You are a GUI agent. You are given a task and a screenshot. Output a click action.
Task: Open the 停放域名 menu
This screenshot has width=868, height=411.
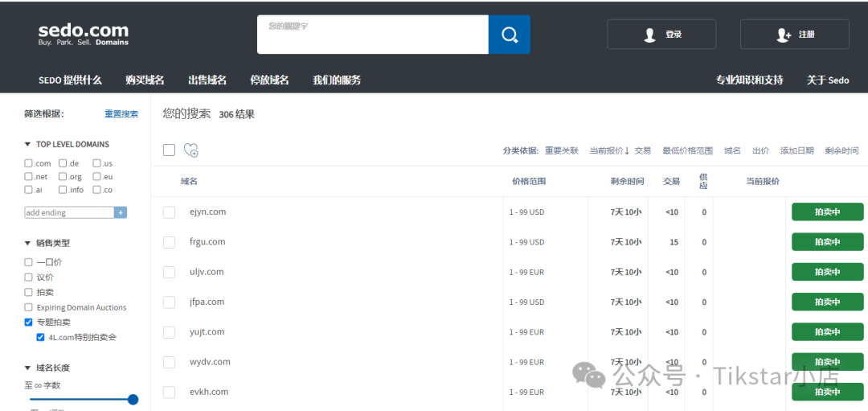coord(269,80)
